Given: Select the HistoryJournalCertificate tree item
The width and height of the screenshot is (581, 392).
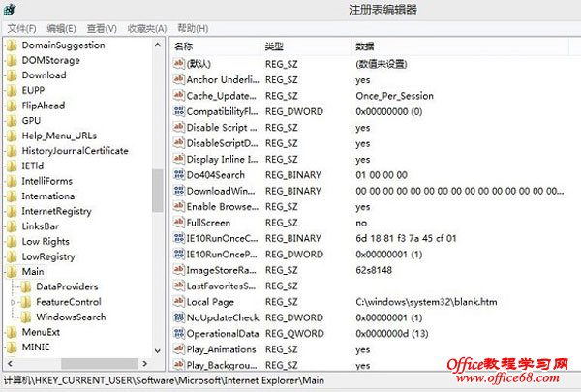Looking at the screenshot, I should click(x=75, y=151).
